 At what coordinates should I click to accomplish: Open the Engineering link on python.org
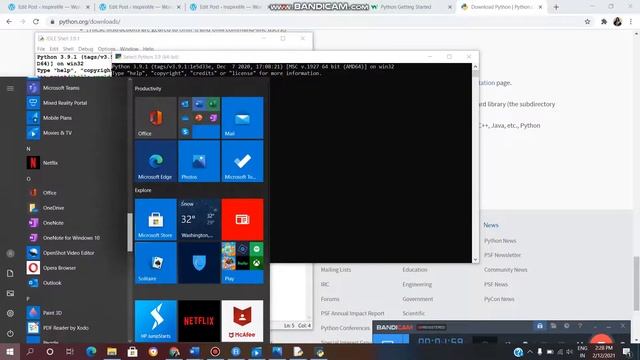point(417,284)
